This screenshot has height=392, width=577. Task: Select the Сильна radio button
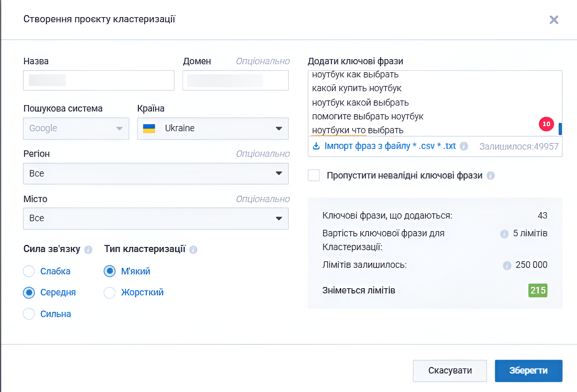29,314
